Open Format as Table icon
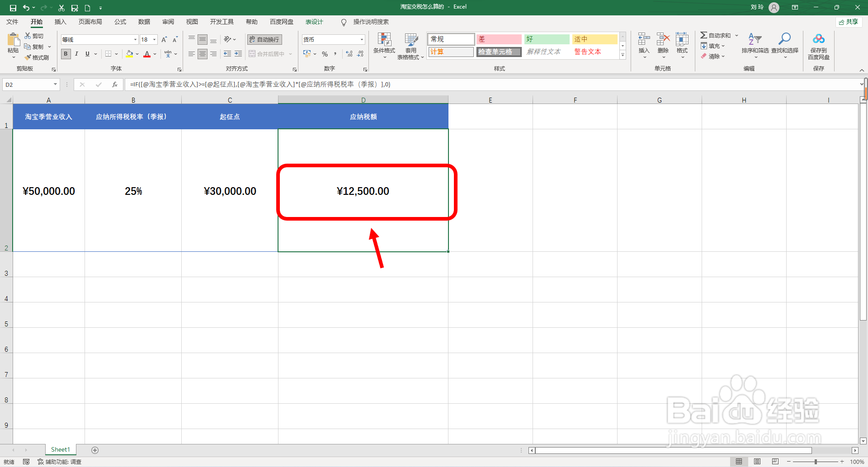 411,40
